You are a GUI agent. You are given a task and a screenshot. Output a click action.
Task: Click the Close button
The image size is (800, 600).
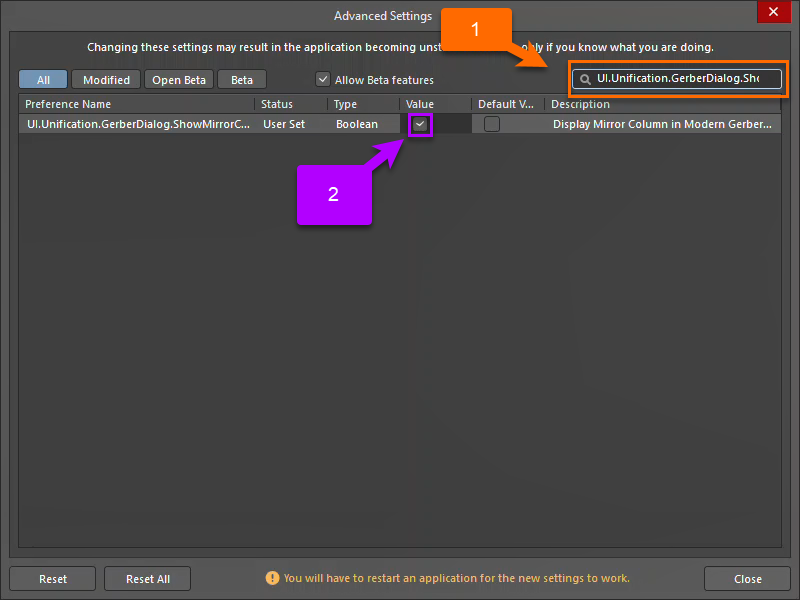click(x=747, y=579)
